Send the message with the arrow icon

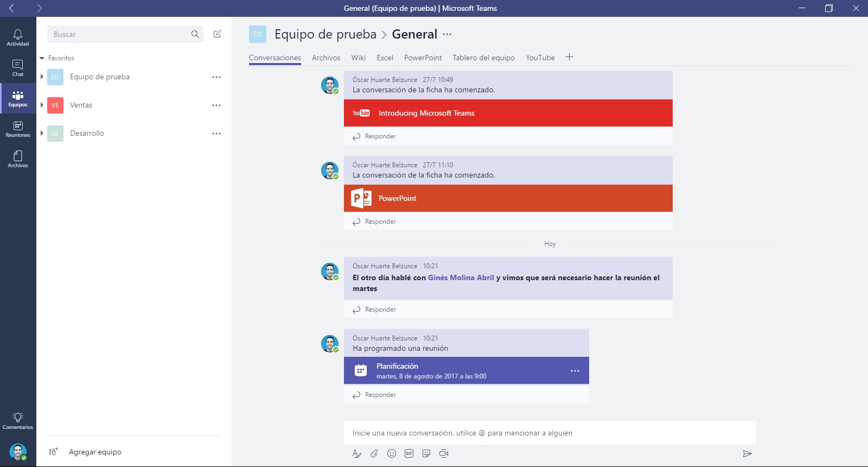click(x=747, y=453)
